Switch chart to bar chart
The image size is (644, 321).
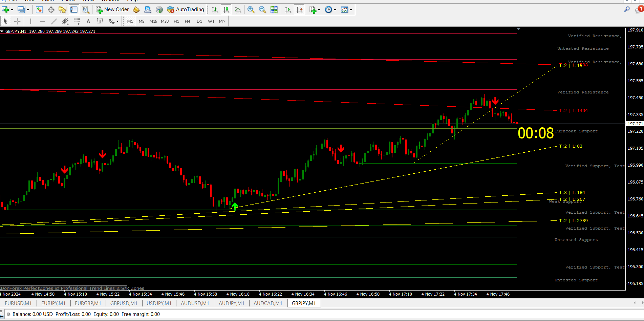point(215,9)
